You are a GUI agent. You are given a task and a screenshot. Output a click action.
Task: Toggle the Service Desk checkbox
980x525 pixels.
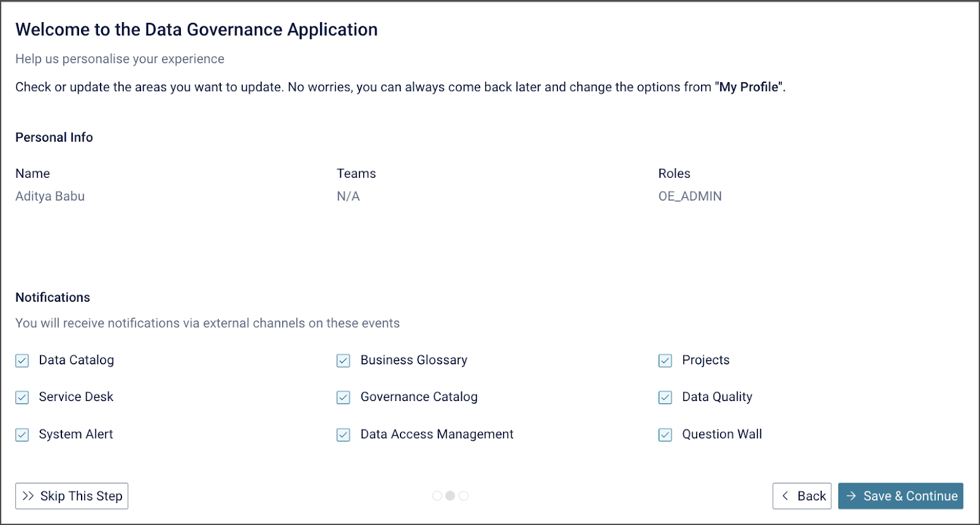[x=22, y=397]
